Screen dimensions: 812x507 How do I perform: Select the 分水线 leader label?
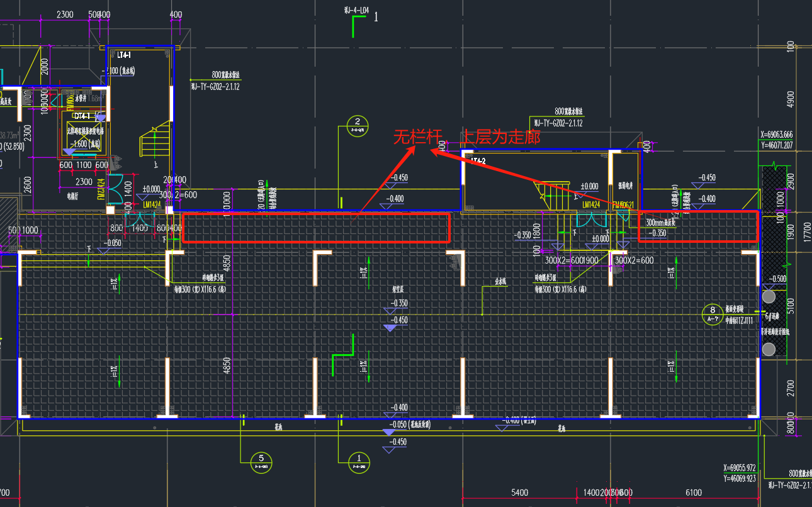[x=500, y=282]
